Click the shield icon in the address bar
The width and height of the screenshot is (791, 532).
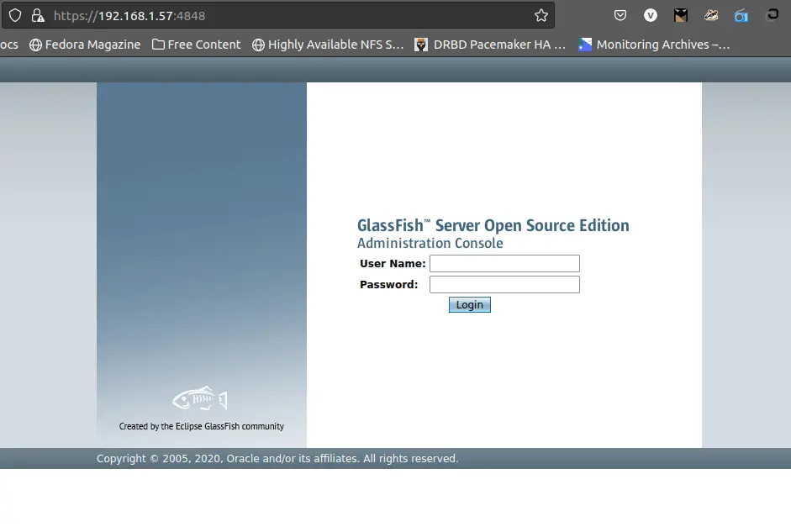click(x=14, y=14)
